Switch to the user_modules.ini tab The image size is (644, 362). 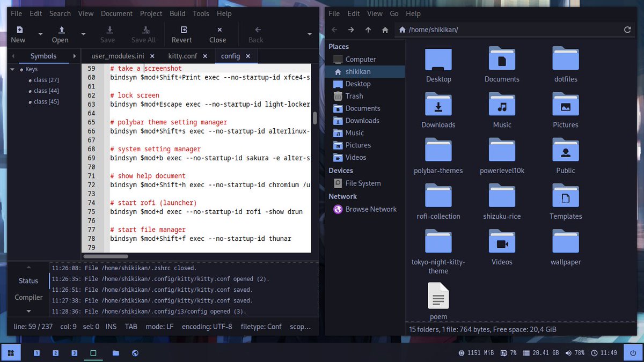(118, 56)
